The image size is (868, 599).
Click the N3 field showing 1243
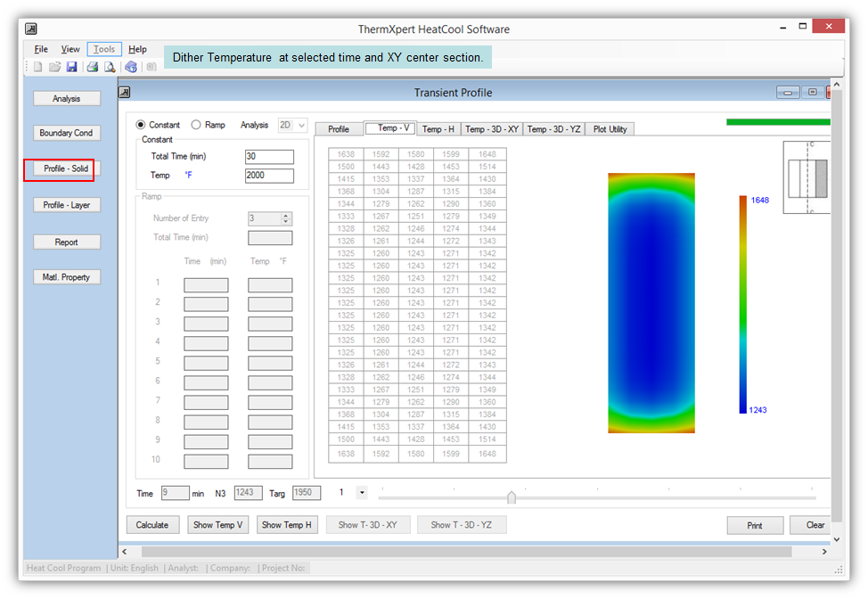coord(248,493)
